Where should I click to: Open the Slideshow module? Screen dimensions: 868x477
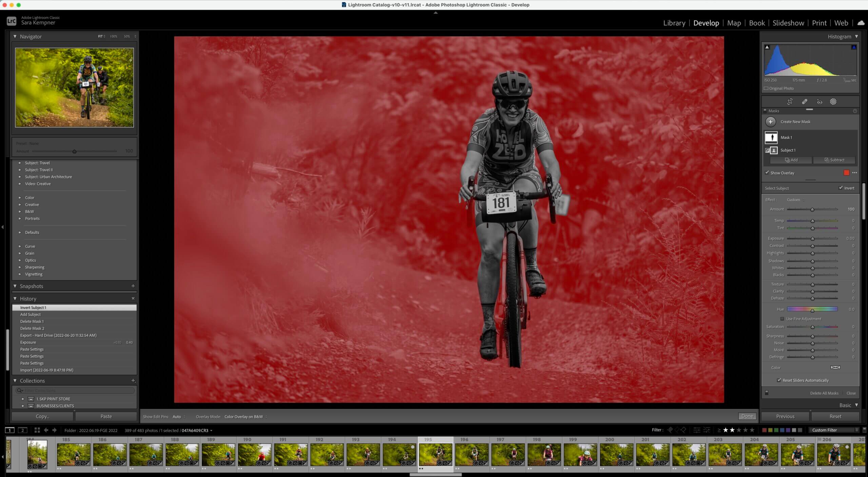click(788, 23)
